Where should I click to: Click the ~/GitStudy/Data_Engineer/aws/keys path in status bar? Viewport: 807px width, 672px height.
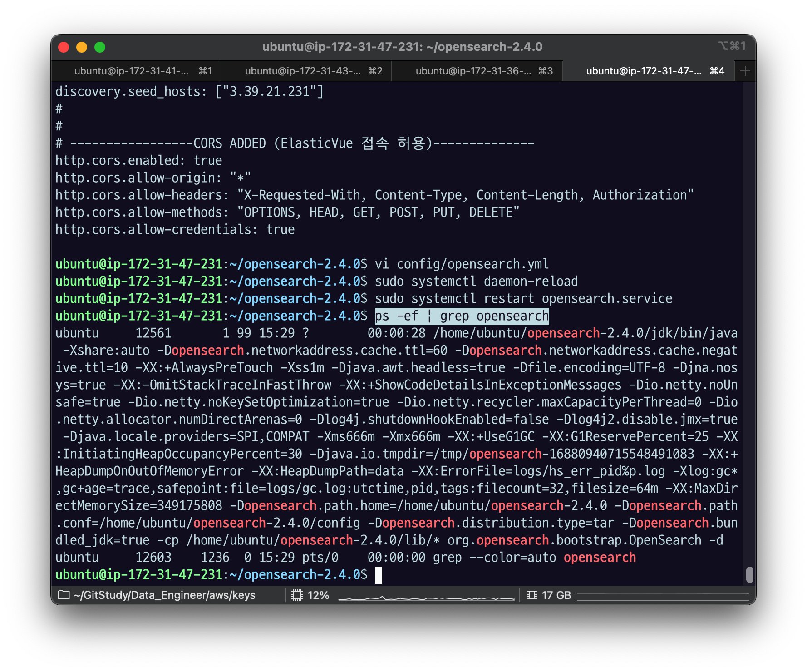[164, 595]
